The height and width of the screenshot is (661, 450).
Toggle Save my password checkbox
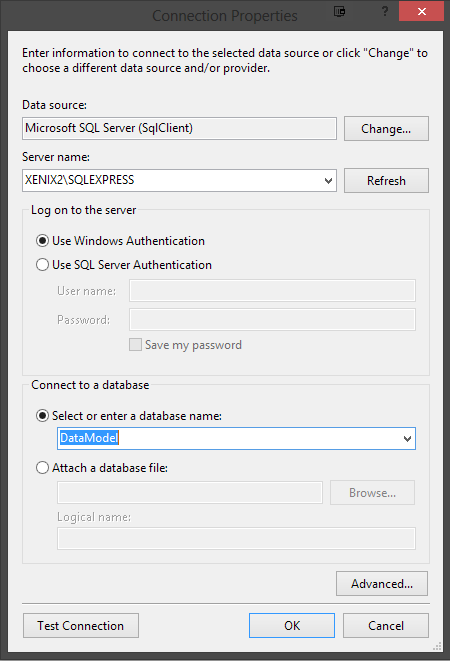click(135, 345)
